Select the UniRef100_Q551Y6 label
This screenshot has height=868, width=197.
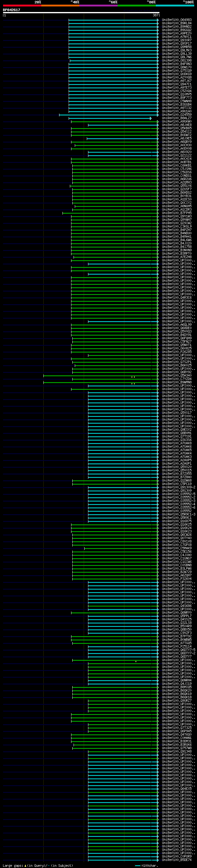(x=176, y=186)
